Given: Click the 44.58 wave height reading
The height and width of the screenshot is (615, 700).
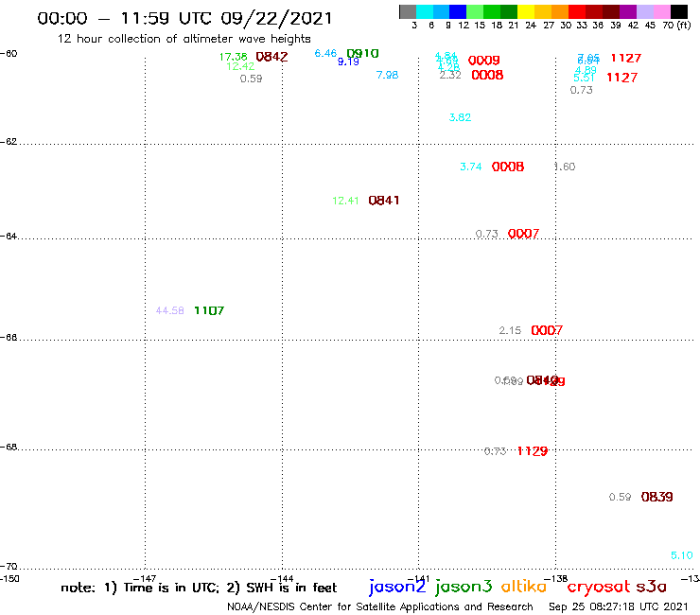Looking at the screenshot, I should (169, 310).
